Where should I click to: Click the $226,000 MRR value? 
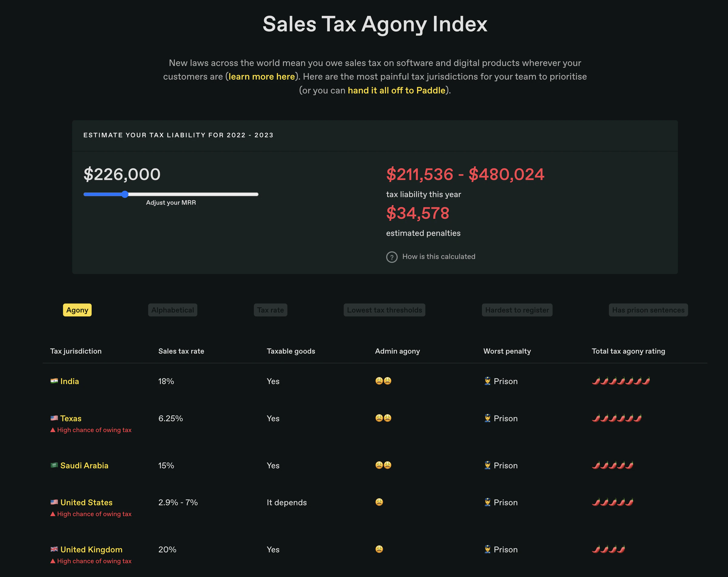(122, 174)
